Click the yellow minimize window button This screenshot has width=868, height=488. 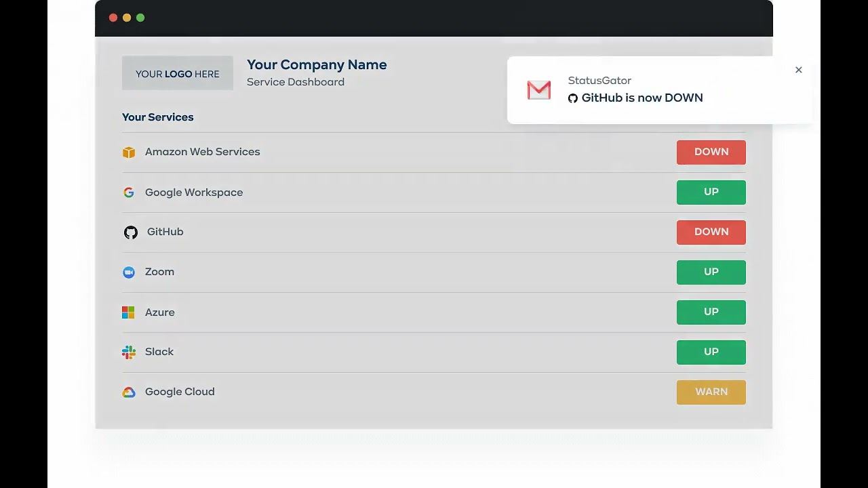point(127,18)
